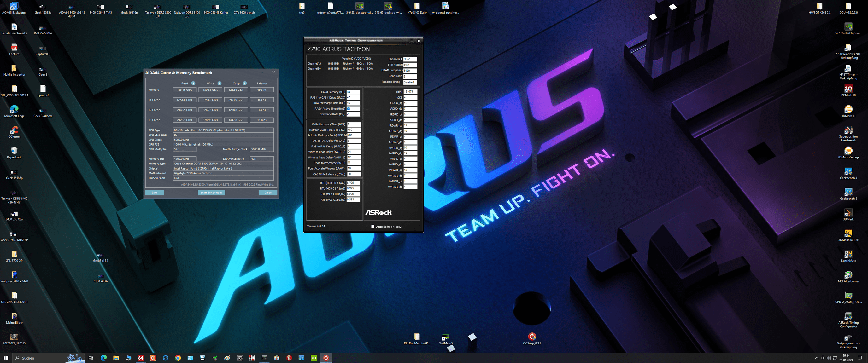Click the CAS# Latency (tCL) field

point(353,92)
